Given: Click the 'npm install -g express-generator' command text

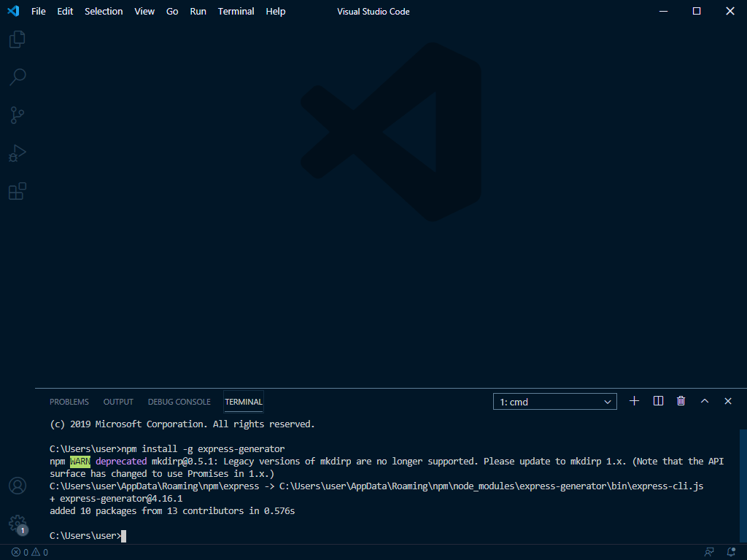Looking at the screenshot, I should (x=203, y=449).
